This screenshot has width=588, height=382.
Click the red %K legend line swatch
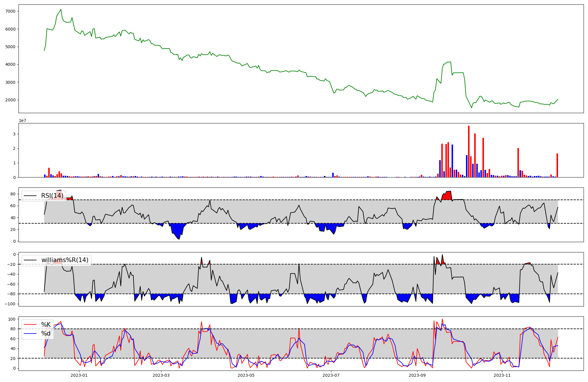pos(30,325)
